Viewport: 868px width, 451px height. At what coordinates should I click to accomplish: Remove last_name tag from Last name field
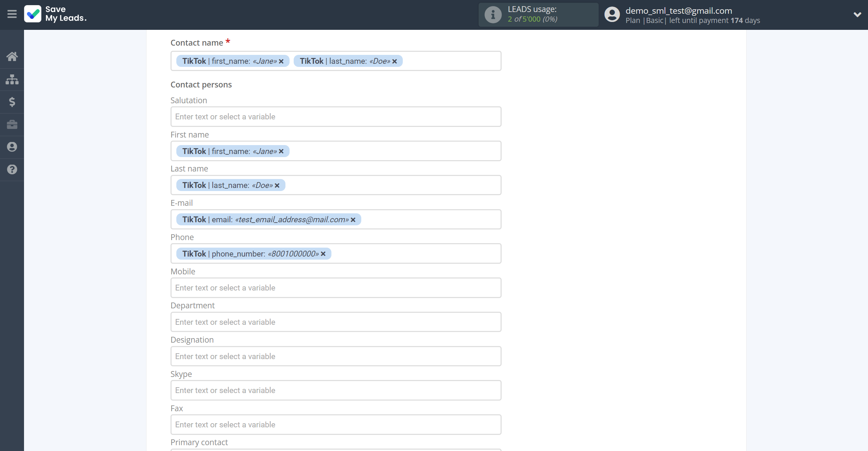[x=277, y=186]
